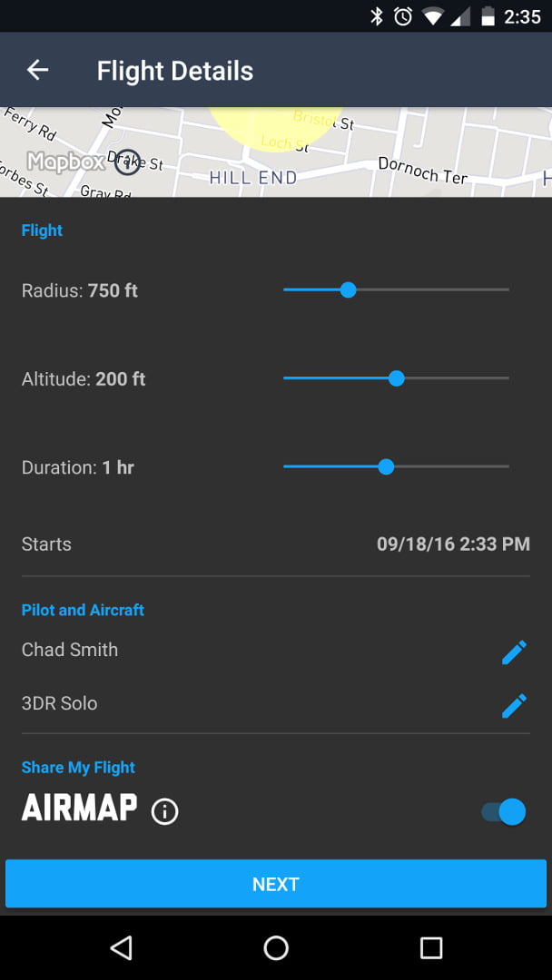Tap the back arrow on Flight Details header
The width and height of the screenshot is (552, 980).
click(x=36, y=69)
